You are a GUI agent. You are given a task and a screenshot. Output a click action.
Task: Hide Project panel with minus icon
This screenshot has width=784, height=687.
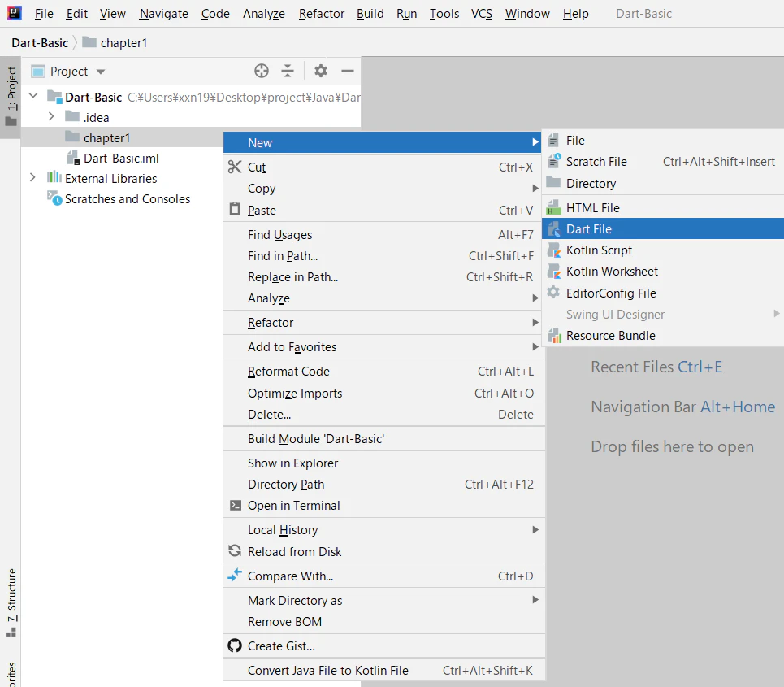tap(348, 71)
